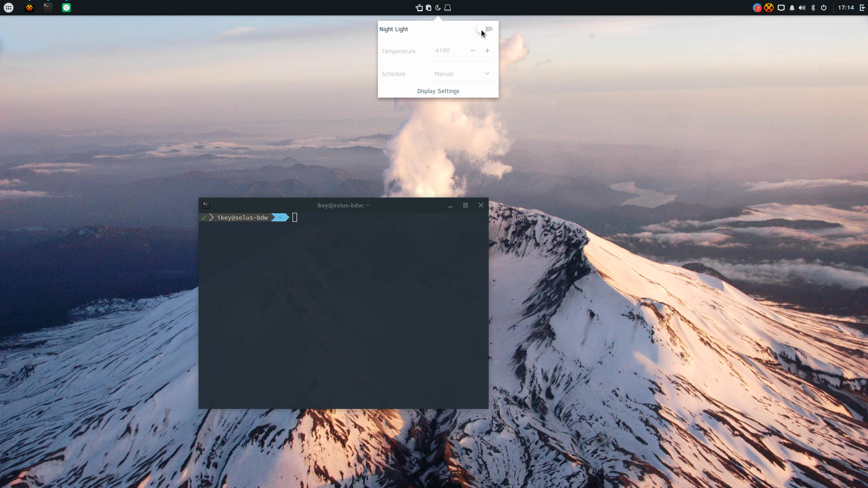Minimize the terminal window
Viewport: 868px width, 488px height.
click(x=450, y=206)
